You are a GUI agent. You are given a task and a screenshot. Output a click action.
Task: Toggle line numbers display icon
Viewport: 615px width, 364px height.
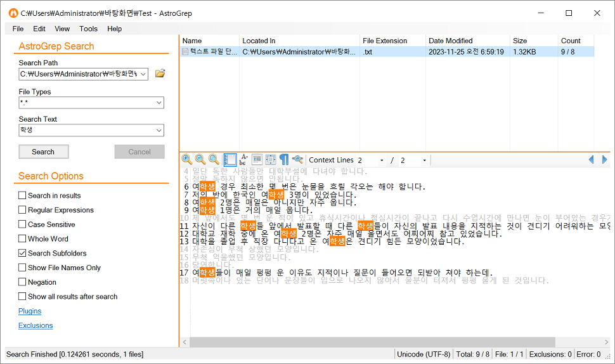coord(230,160)
